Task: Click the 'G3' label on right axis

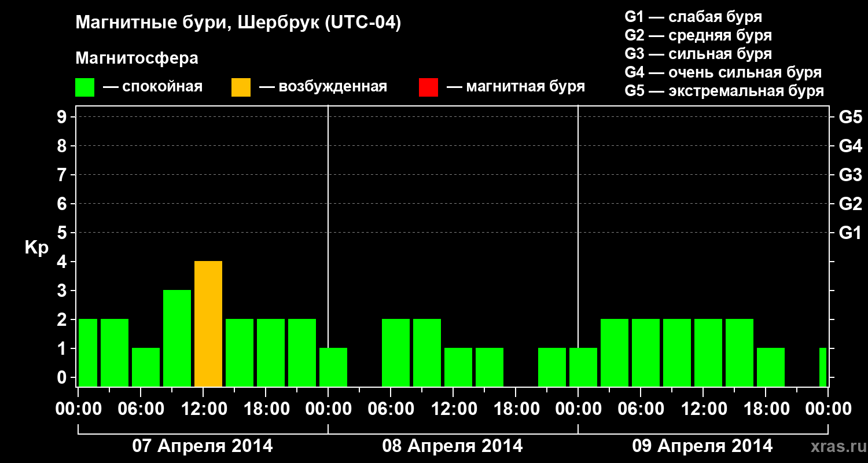Action: coord(850,175)
